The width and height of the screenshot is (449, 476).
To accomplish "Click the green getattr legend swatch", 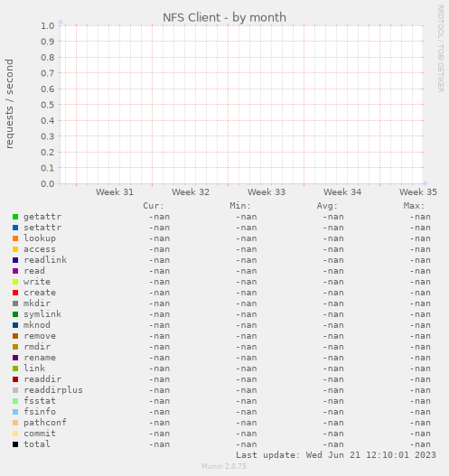I will point(15,217).
